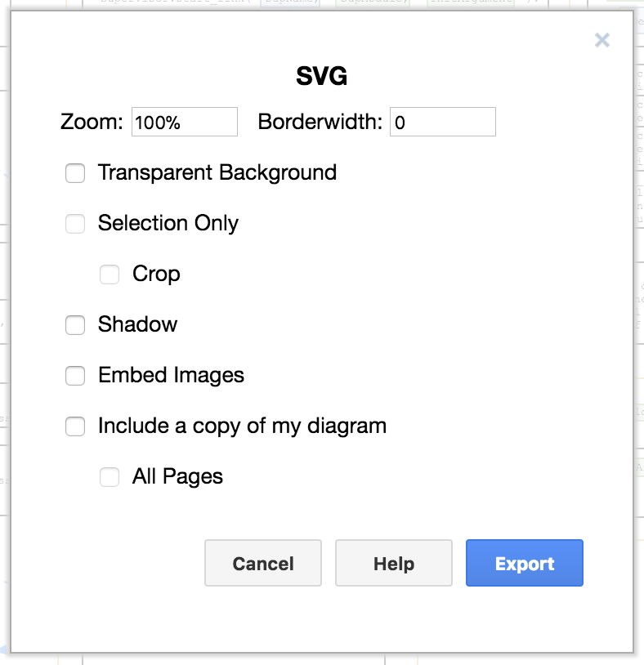Screen dimensions: 644x665
Task: Close the SVG export dialog with the X
Action: pyautogui.click(x=602, y=40)
